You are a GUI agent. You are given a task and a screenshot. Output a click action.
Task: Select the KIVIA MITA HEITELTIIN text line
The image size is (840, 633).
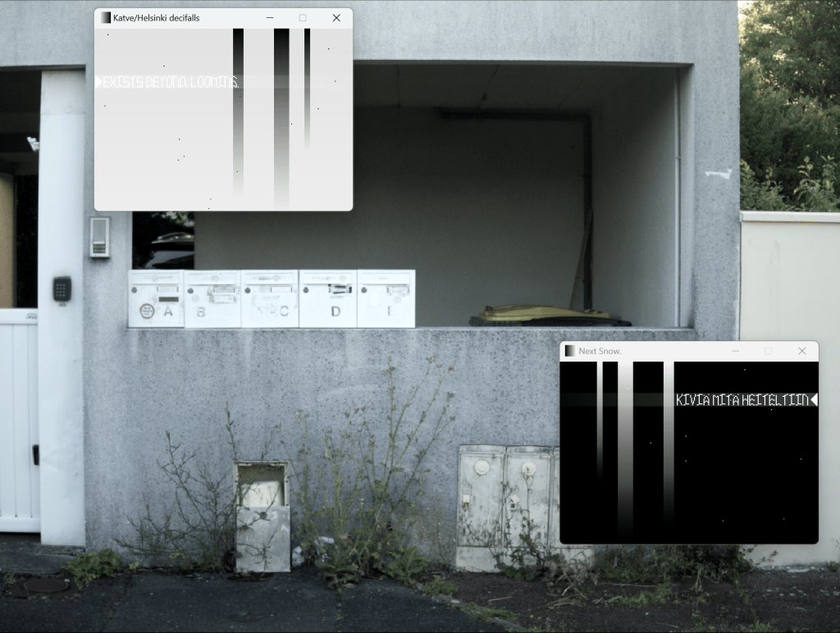(742, 400)
